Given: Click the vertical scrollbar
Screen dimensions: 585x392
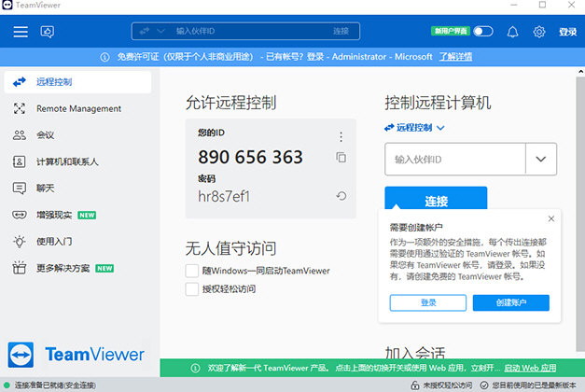Looking at the screenshot, I should coord(580,214).
